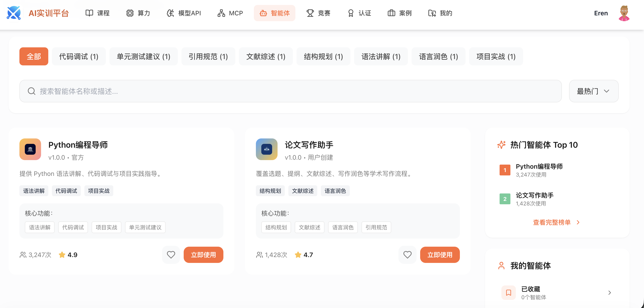Favorite the Python编程导师 agent with the heart
Viewport: 644px width, 308px height.
[x=171, y=255]
